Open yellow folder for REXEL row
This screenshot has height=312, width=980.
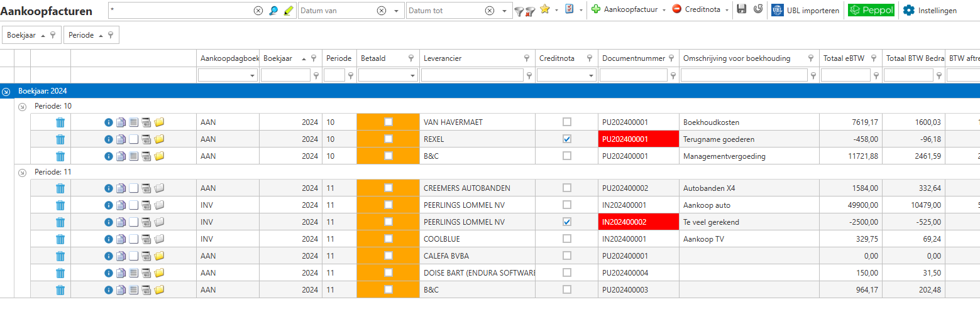point(159,139)
